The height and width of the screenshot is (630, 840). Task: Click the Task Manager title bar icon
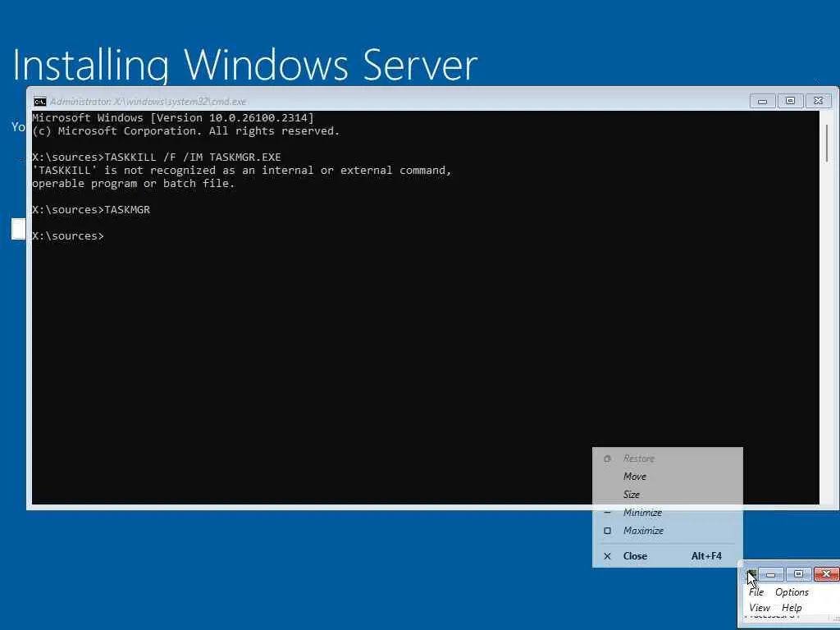click(751, 574)
